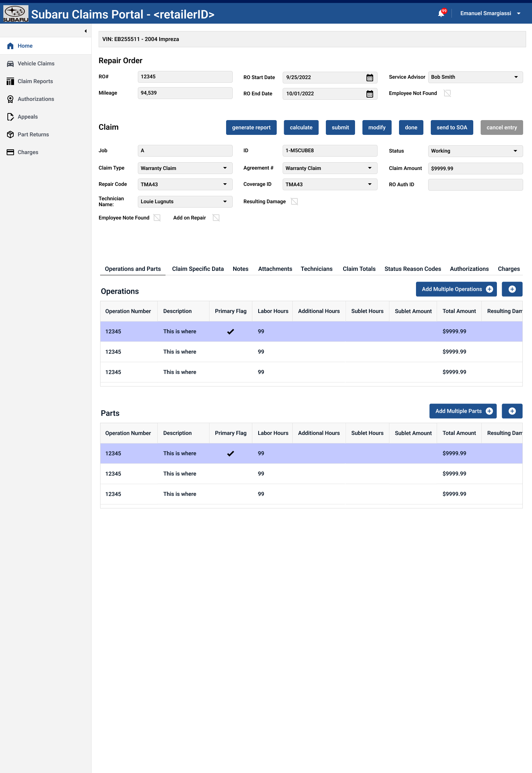
Task: Click the plus icon button in Operations
Action: pos(512,289)
